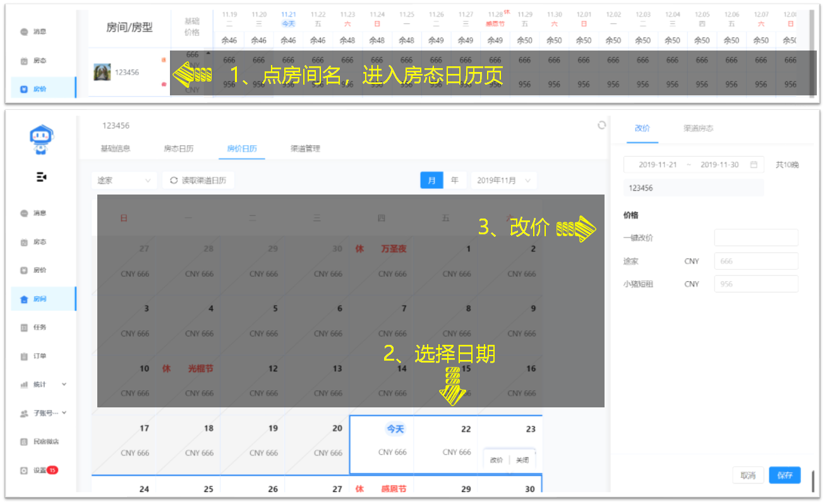Select calendar day 22
Screen dimensions: 825x504
click(446, 444)
